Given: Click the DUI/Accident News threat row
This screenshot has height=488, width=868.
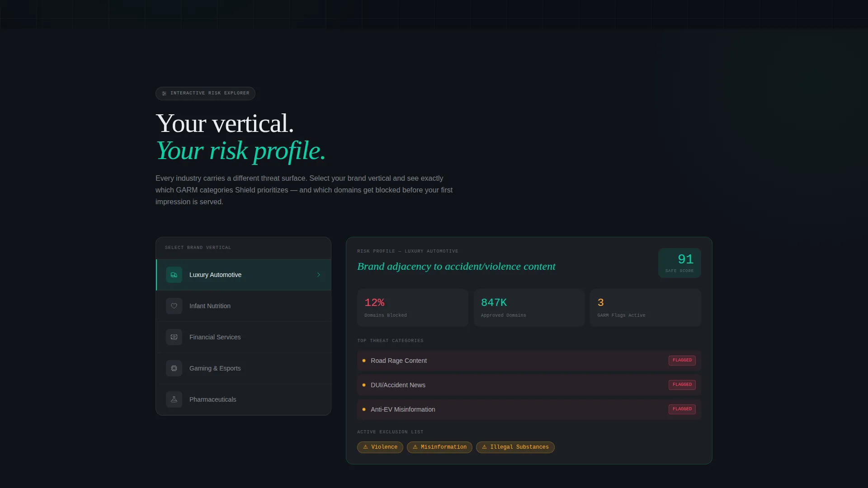Looking at the screenshot, I should click(x=529, y=385).
